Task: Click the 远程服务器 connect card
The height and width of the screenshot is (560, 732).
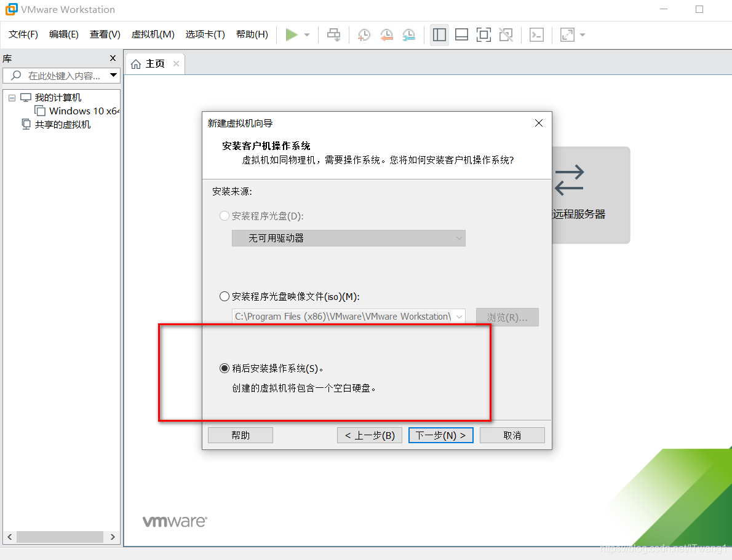Action: coord(591,195)
